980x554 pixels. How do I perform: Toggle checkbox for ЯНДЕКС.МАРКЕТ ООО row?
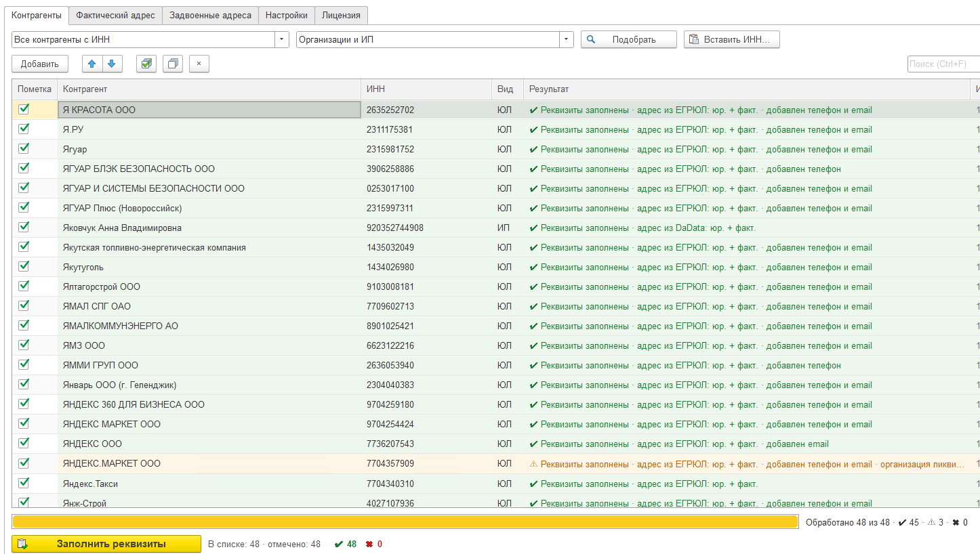24,463
